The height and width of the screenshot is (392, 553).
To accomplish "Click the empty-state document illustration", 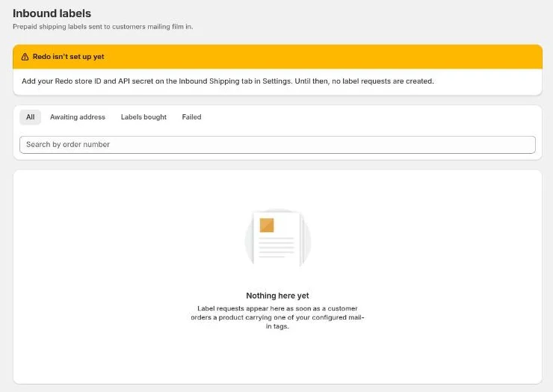I will point(277,238).
